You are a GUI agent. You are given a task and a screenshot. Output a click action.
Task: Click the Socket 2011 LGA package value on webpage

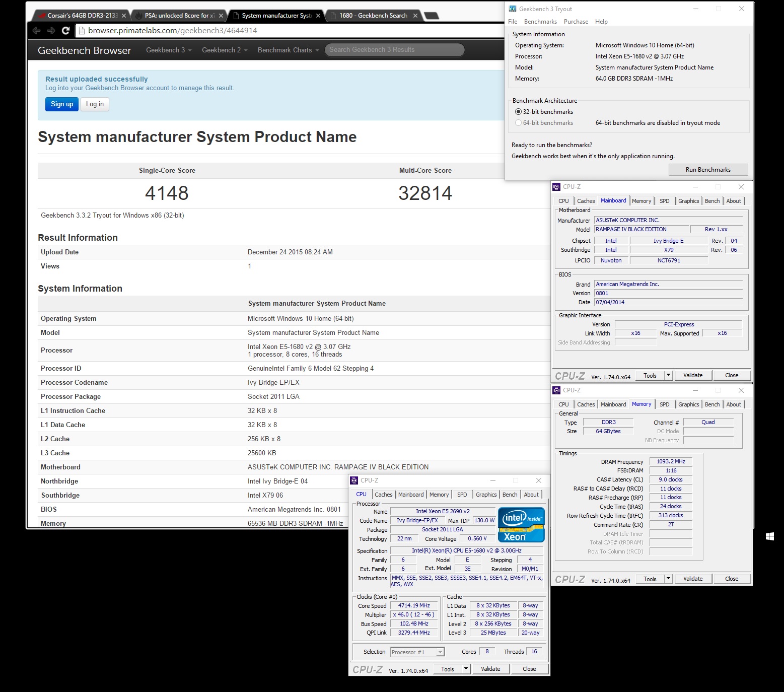click(x=273, y=396)
